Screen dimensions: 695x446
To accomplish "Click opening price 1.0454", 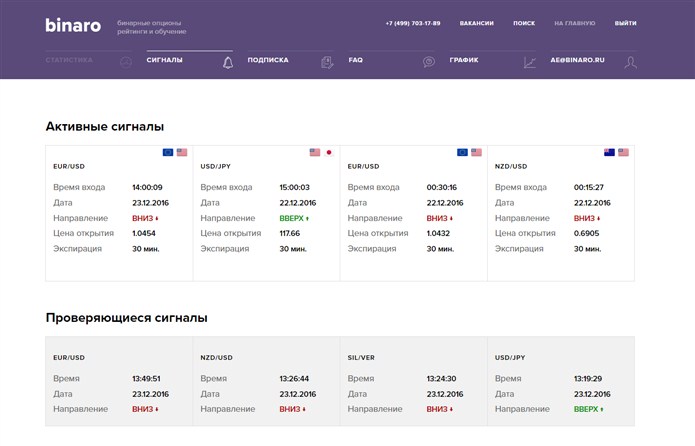I will coord(144,233).
